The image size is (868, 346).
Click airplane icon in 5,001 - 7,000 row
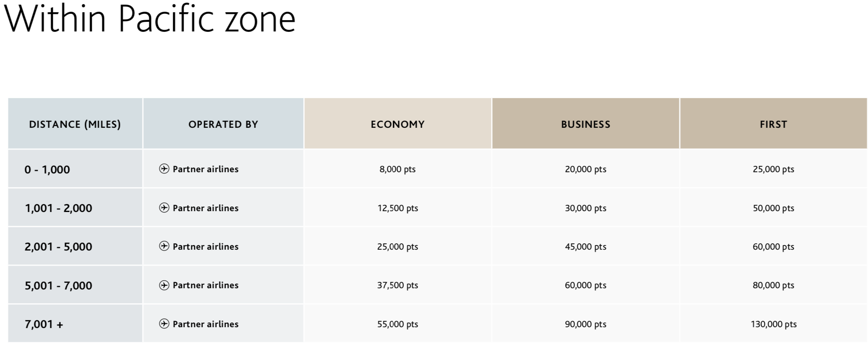[164, 285]
